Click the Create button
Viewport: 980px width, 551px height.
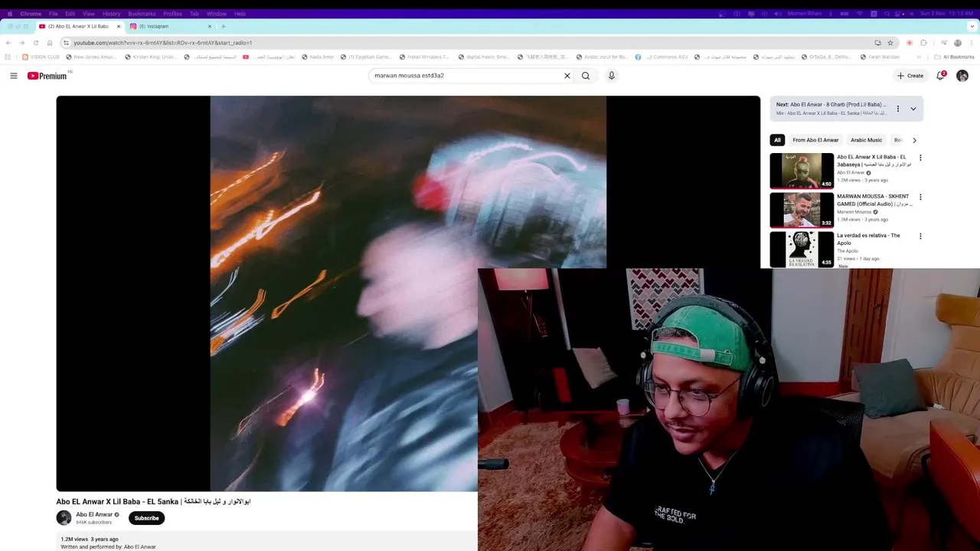[x=910, y=76]
